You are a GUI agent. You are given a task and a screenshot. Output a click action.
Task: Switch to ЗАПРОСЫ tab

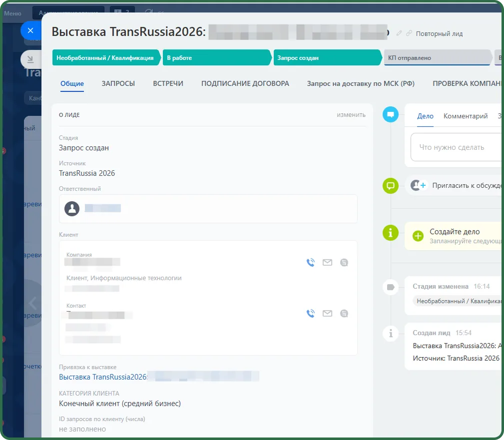click(x=118, y=83)
